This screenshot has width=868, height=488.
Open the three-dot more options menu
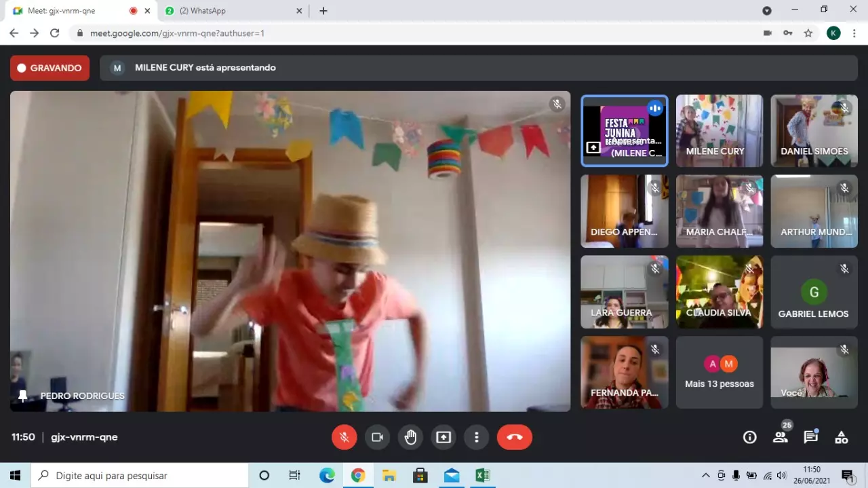pos(477,437)
